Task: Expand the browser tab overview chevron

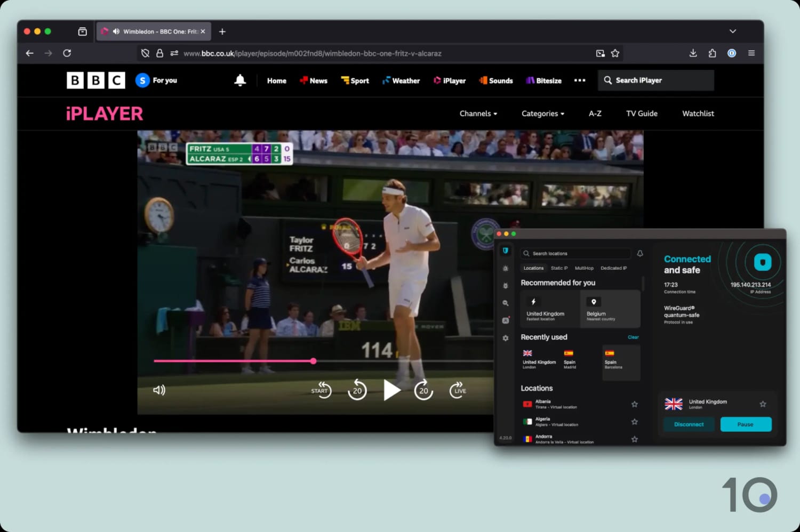Action: [x=733, y=31]
